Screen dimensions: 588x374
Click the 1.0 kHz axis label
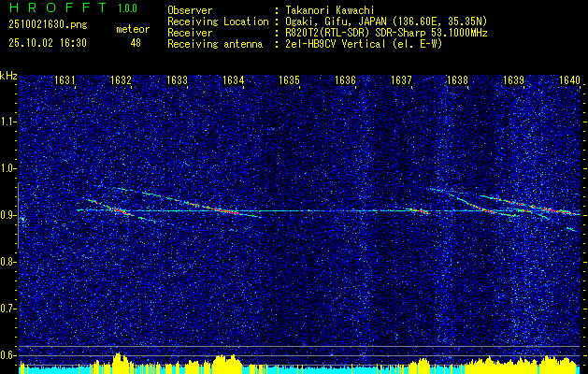click(8, 168)
